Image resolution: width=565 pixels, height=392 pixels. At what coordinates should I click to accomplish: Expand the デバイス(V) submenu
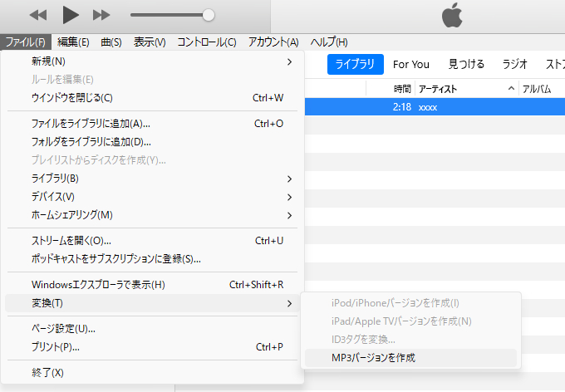tap(152, 197)
